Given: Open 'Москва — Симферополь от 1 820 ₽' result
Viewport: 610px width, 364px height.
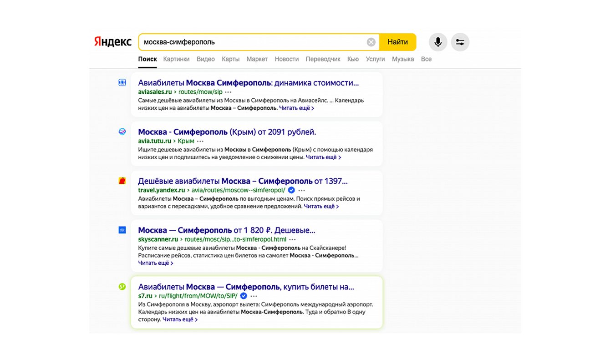Looking at the screenshot, I should 227,230.
